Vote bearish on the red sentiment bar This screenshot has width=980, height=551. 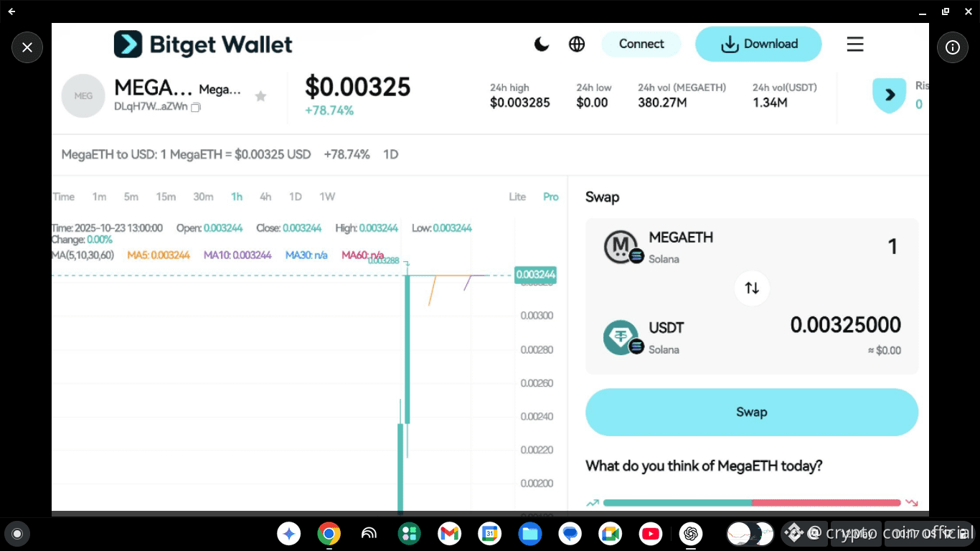point(826,503)
